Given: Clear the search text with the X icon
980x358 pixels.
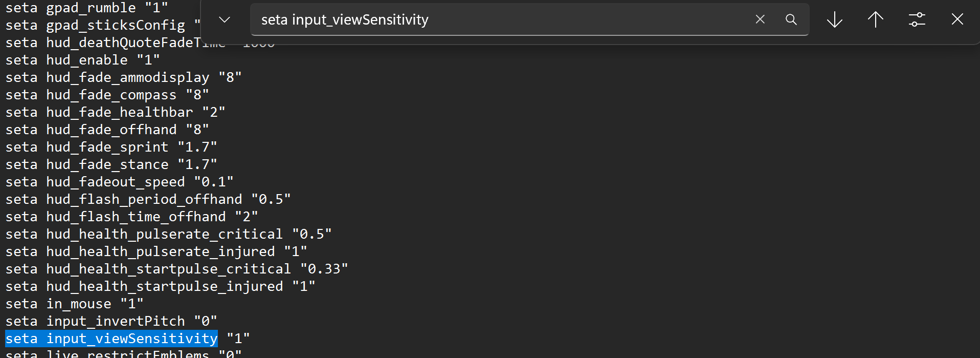Looking at the screenshot, I should [760, 19].
